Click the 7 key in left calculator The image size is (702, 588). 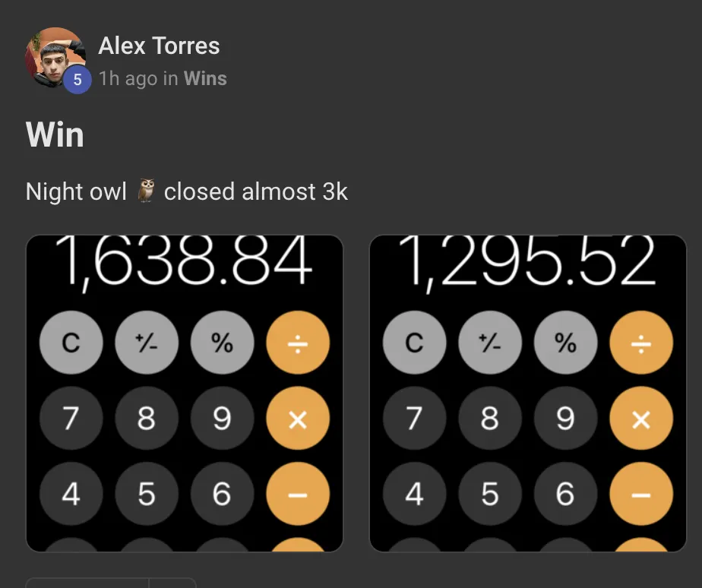point(71,419)
